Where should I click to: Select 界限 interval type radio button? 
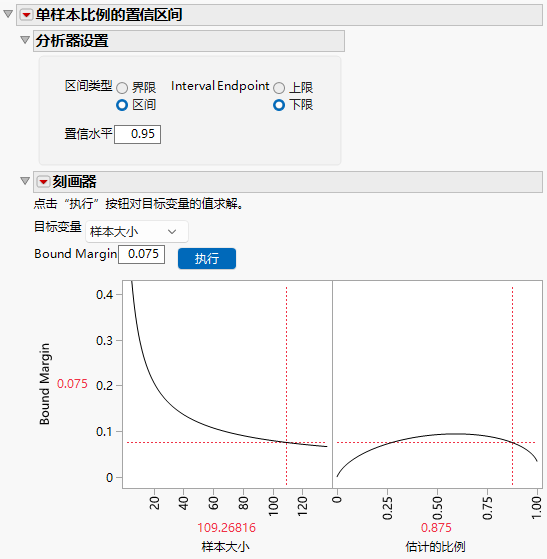pos(122,88)
